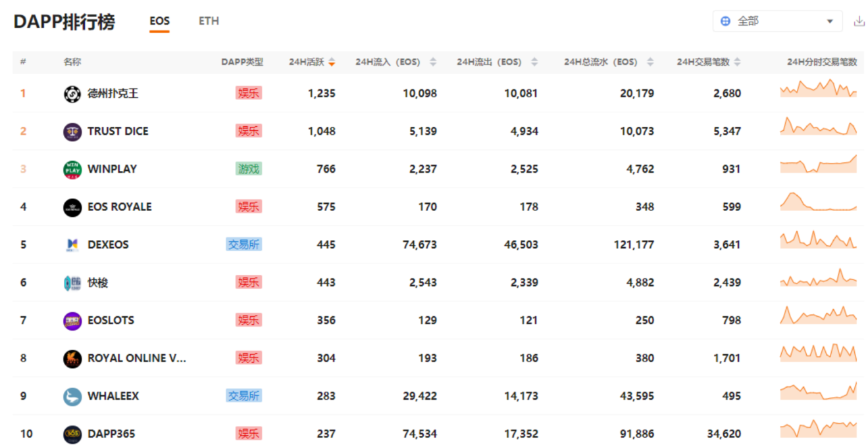Download the ranking data via download icon

[859, 21]
